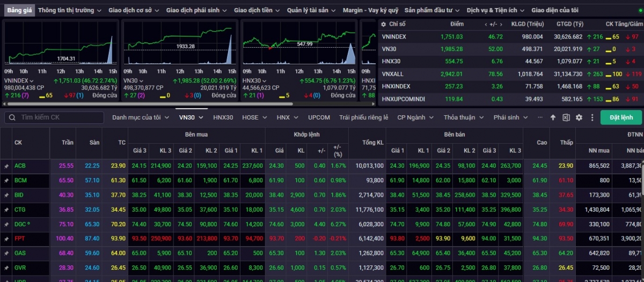Expand the CP Ngành dropdown
644x282 pixels.
[415, 117]
